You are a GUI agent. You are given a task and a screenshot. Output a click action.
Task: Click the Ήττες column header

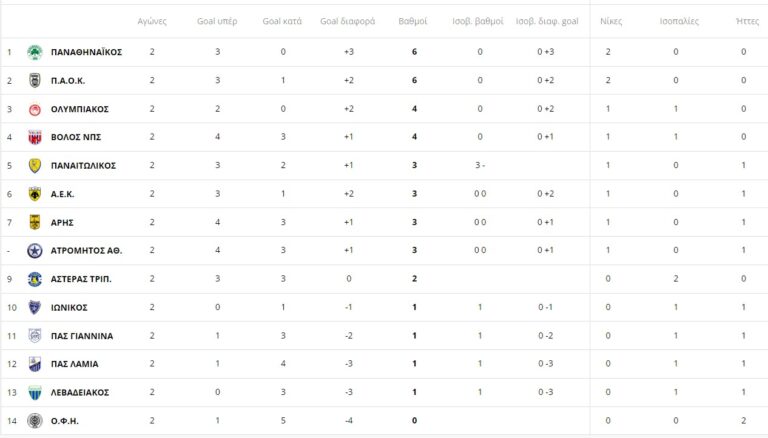[746, 20]
